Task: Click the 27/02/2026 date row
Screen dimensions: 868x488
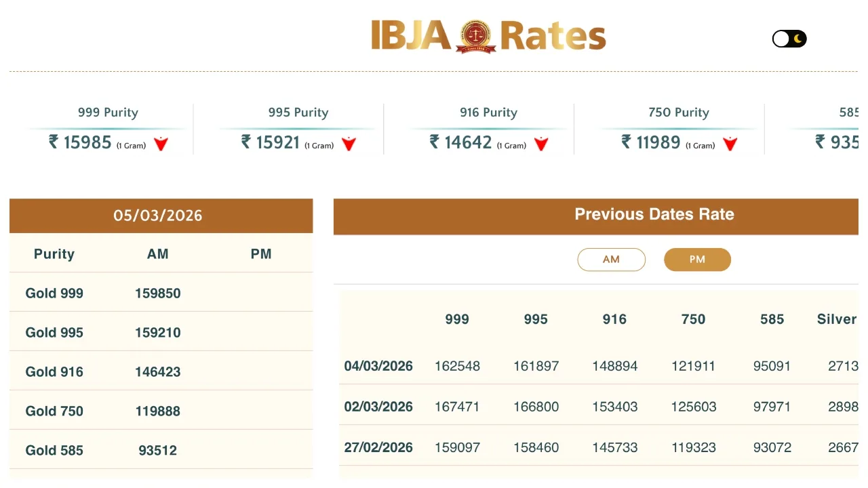Action: click(378, 447)
